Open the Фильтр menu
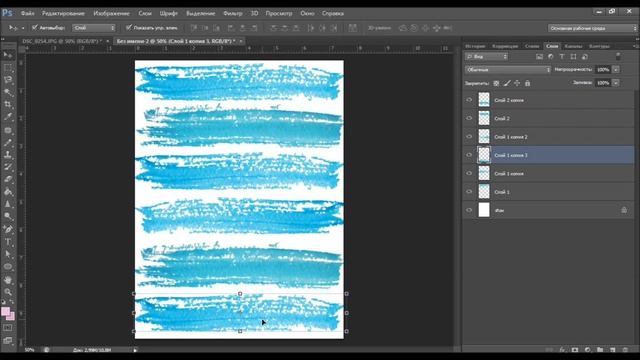 [233, 13]
